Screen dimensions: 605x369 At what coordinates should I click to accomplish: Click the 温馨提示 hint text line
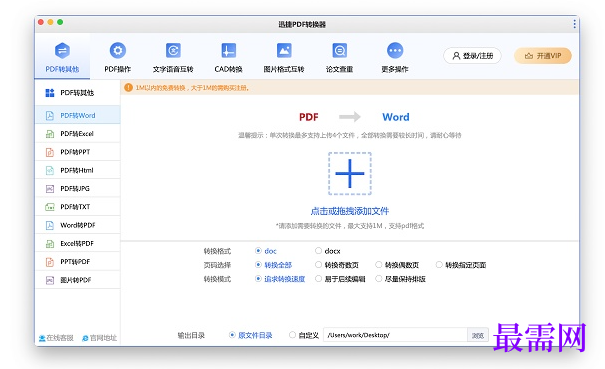click(350, 135)
